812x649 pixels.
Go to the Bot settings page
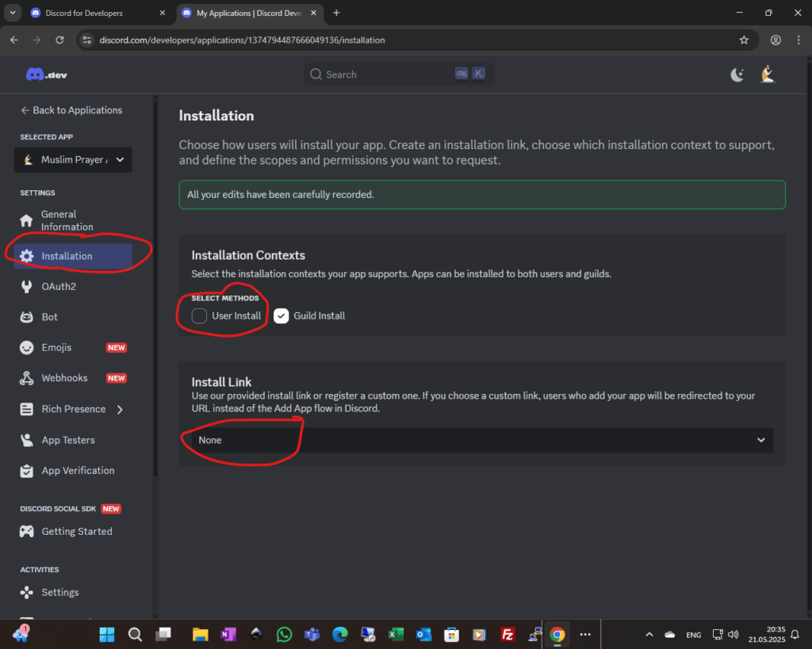click(x=73, y=317)
